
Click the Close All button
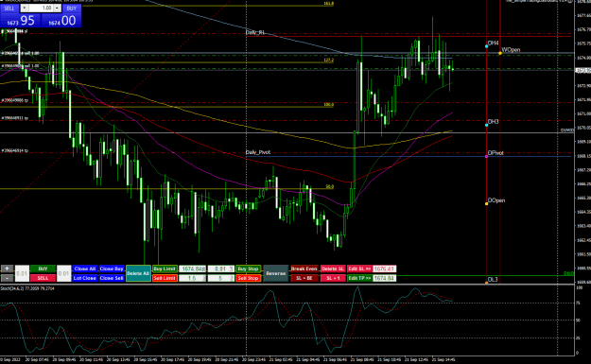85,269
